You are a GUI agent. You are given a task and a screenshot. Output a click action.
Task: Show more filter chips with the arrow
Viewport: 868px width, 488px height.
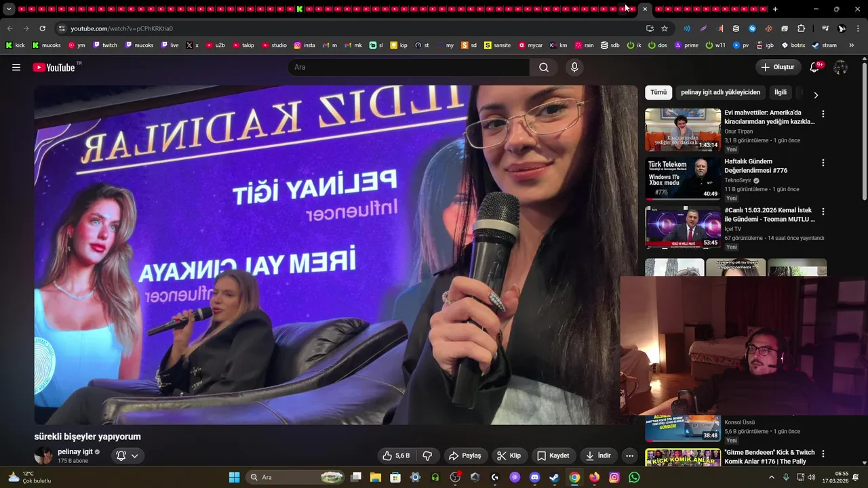pyautogui.click(x=816, y=95)
